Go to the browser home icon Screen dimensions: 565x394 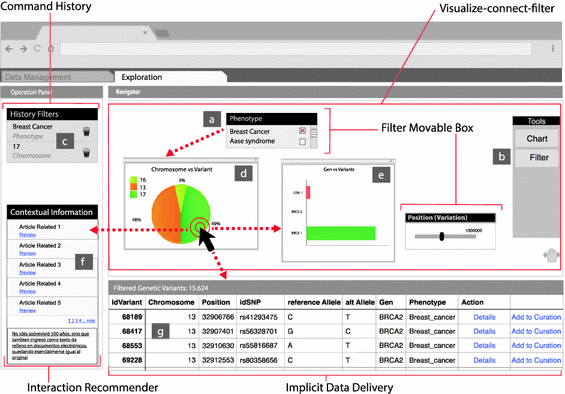[x=51, y=49]
